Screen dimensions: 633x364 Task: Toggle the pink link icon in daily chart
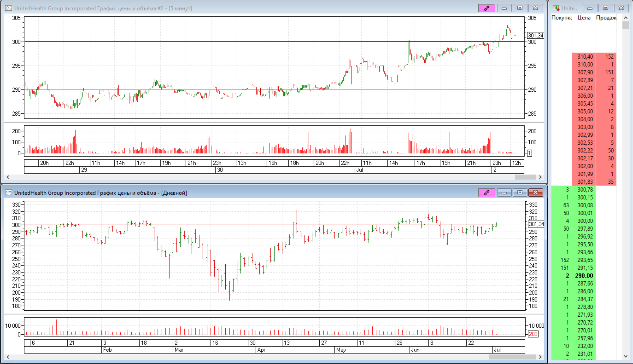tap(486, 192)
